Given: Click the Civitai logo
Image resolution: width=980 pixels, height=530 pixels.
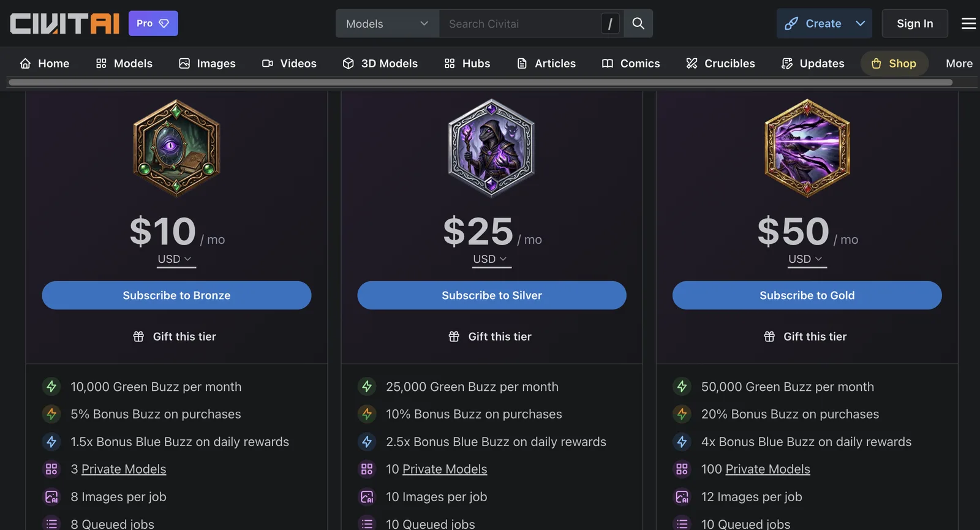Looking at the screenshot, I should click(64, 23).
